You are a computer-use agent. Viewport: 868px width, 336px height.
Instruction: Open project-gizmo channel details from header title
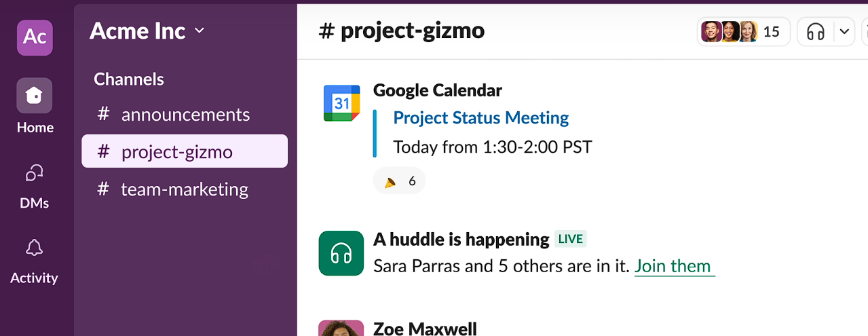[x=402, y=31]
